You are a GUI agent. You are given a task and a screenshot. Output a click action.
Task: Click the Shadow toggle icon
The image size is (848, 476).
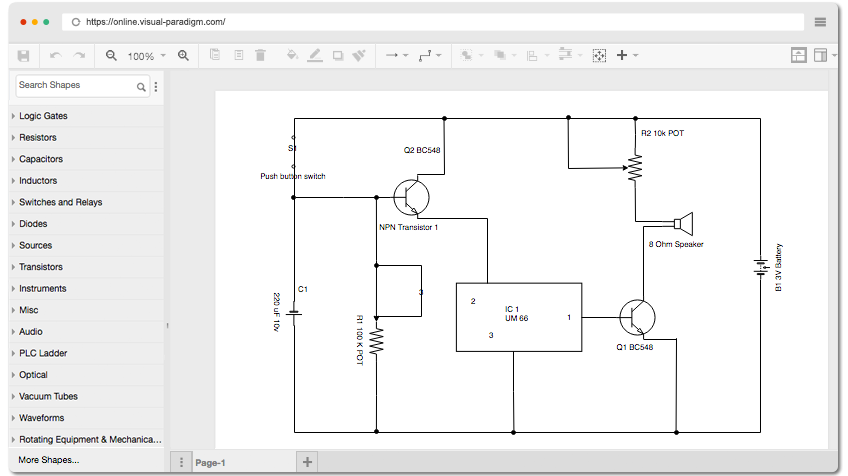click(x=338, y=55)
